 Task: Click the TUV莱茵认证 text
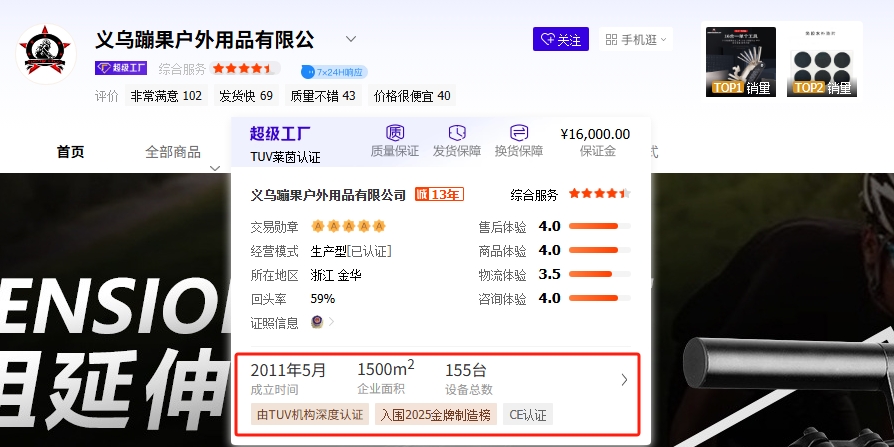286,157
